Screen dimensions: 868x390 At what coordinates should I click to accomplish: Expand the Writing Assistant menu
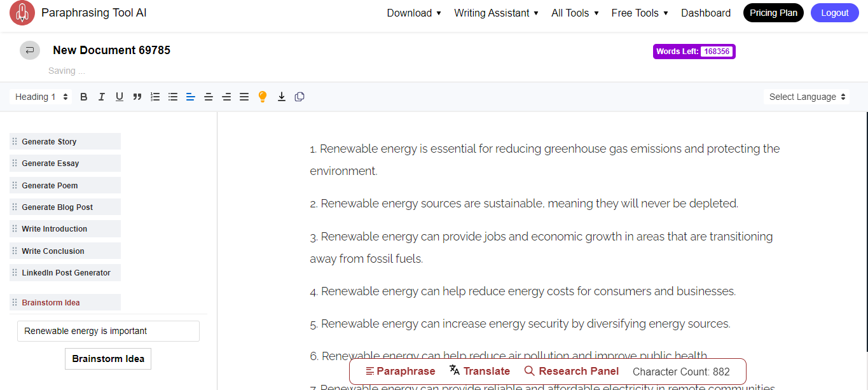point(496,13)
